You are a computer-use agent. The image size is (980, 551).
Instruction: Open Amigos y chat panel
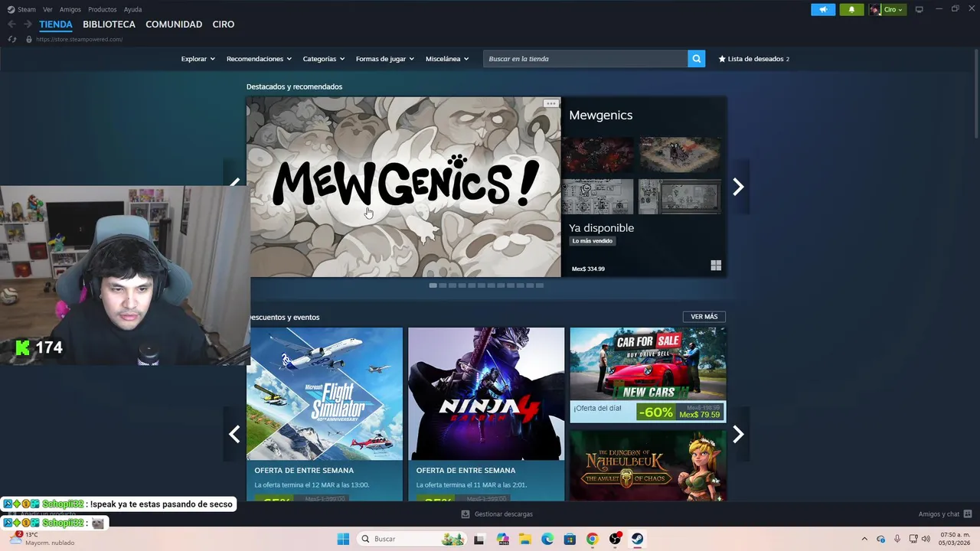(x=945, y=514)
